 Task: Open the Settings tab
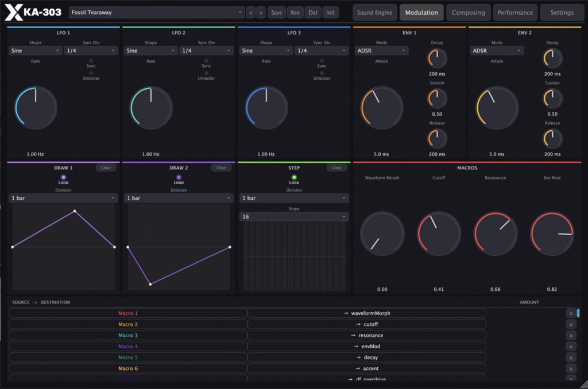coord(562,13)
